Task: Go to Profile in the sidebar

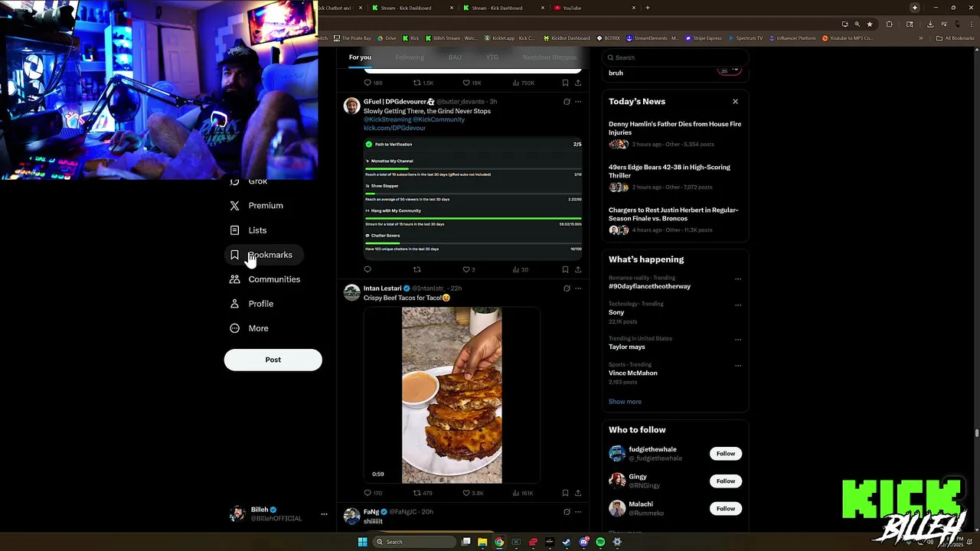Action: [252, 304]
